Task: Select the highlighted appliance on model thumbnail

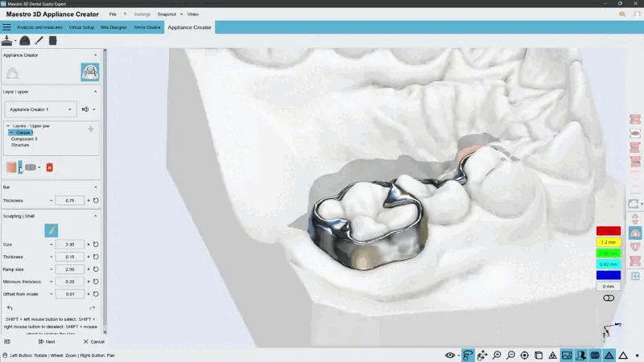Action: [90, 72]
